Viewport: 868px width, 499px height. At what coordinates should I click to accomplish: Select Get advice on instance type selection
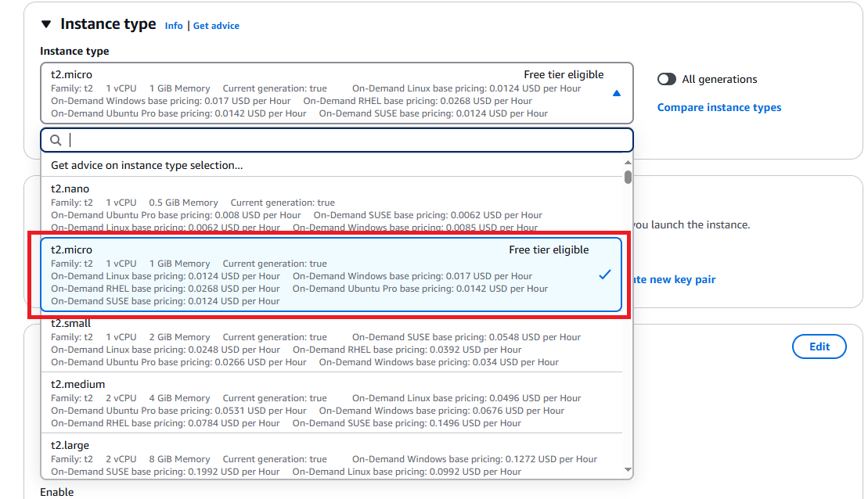[x=332, y=165]
